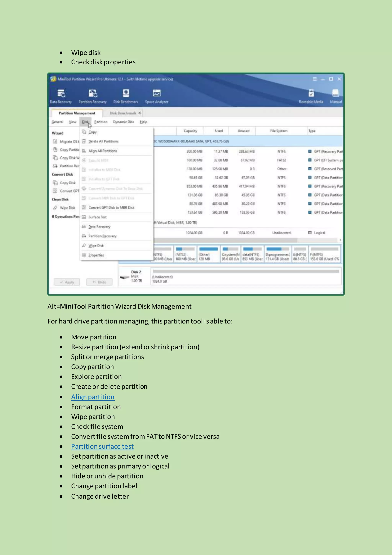Open the Partition surface test hyperlink
392x555 pixels.
(x=102, y=447)
